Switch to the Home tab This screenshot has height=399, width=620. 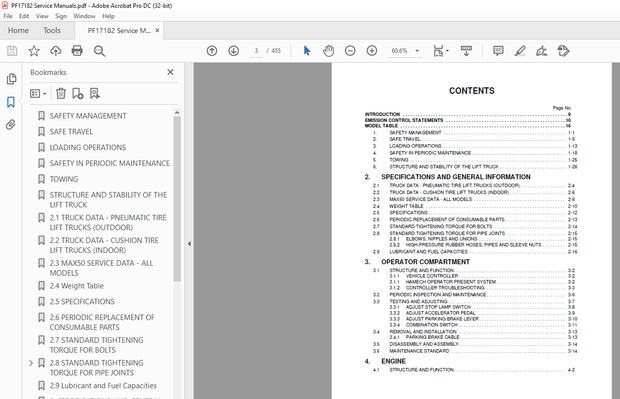pos(18,30)
